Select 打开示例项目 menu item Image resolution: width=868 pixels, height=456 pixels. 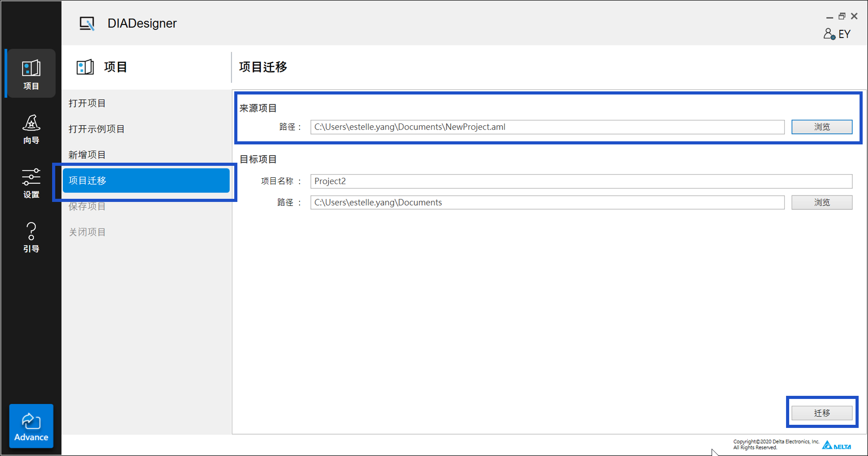click(x=97, y=129)
